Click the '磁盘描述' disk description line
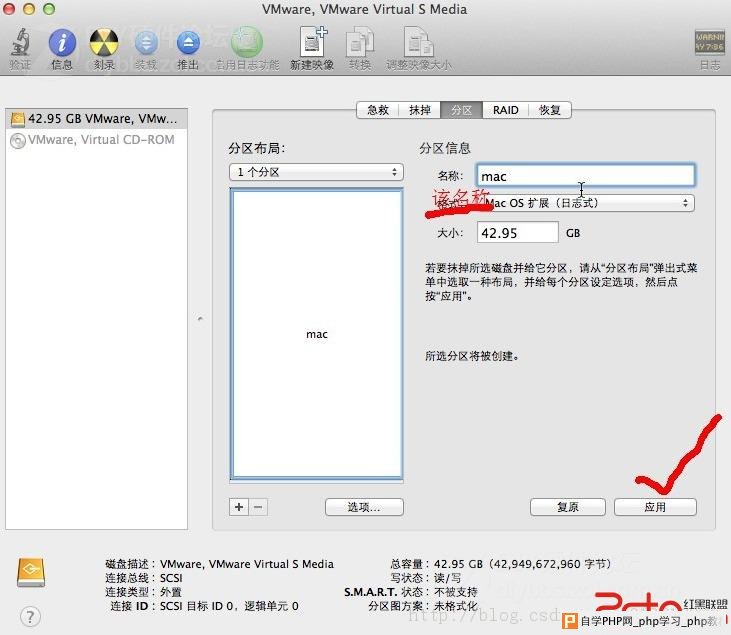 tap(220, 564)
